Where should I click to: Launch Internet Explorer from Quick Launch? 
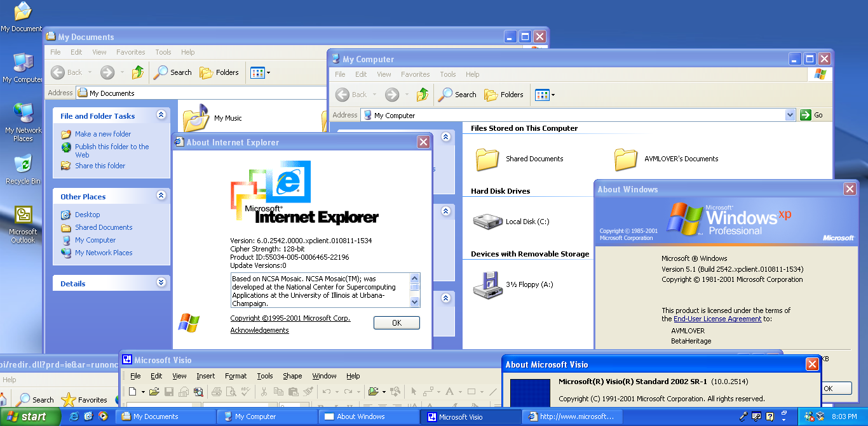(x=74, y=416)
